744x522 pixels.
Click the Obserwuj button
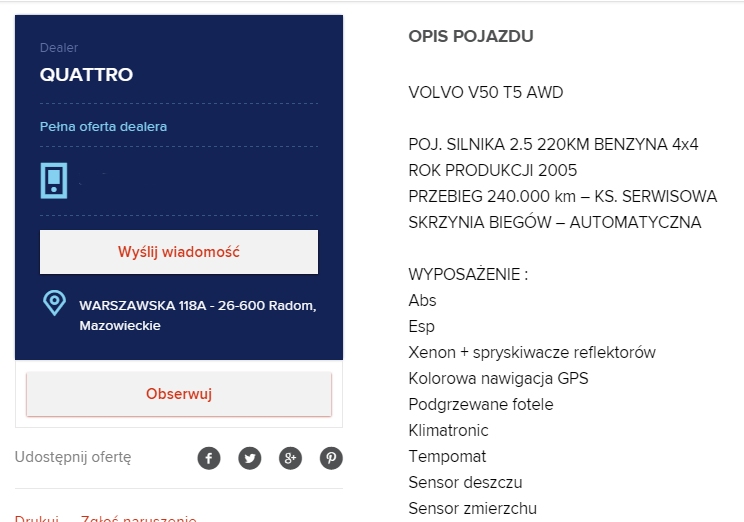(179, 394)
